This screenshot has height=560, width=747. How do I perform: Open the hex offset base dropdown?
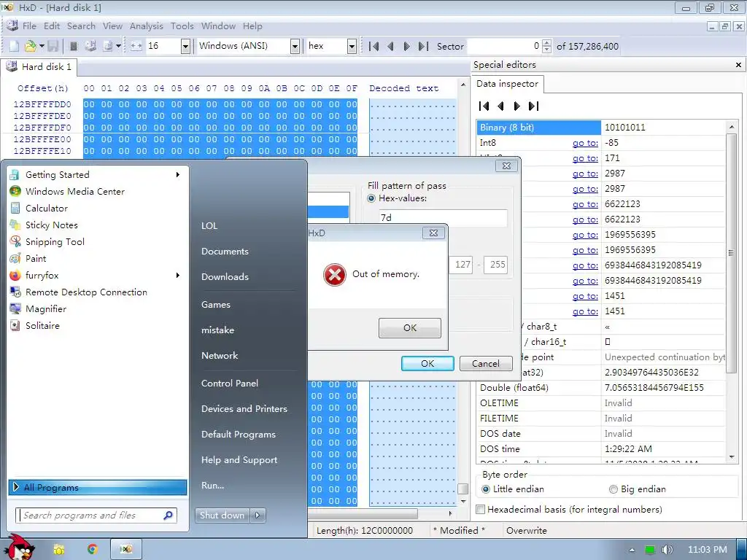click(x=352, y=46)
